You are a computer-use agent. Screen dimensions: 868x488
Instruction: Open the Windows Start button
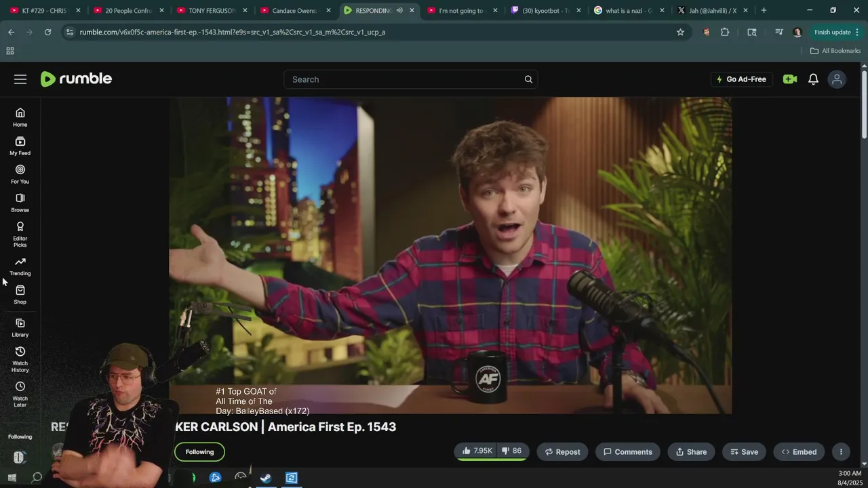tap(12, 478)
